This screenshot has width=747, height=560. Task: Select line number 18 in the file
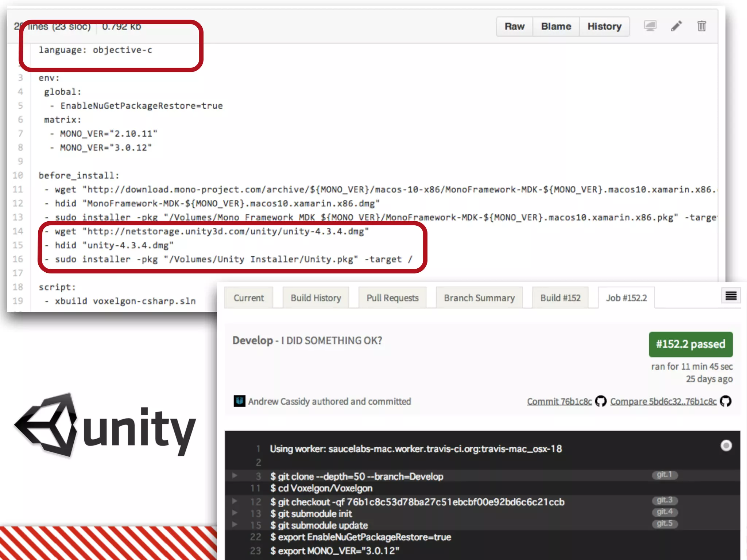pos(18,287)
